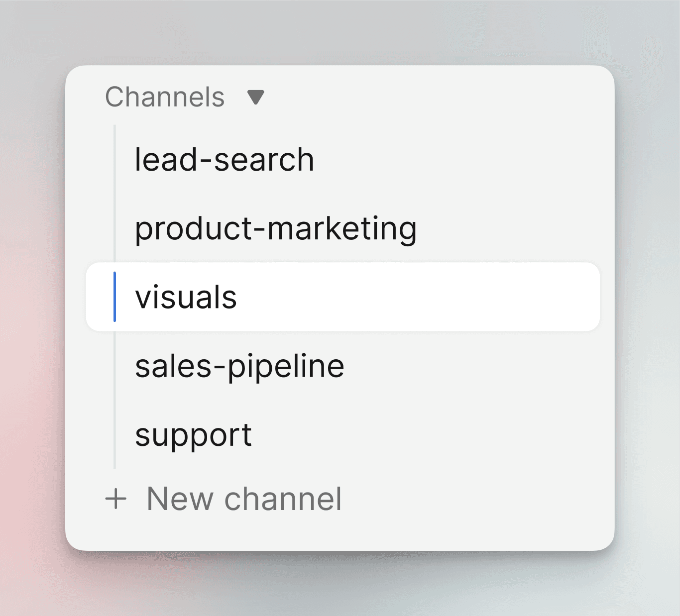Click the blue active indicator beside visuals

click(115, 297)
